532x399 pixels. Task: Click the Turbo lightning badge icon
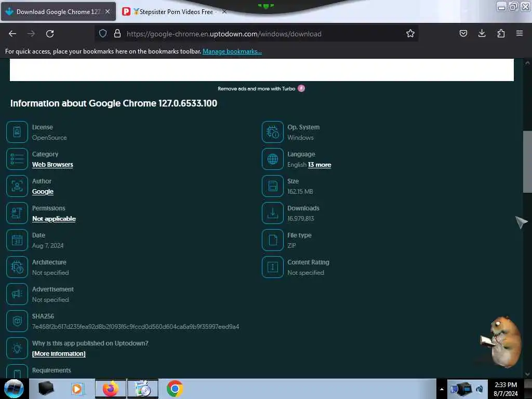tap(301, 88)
